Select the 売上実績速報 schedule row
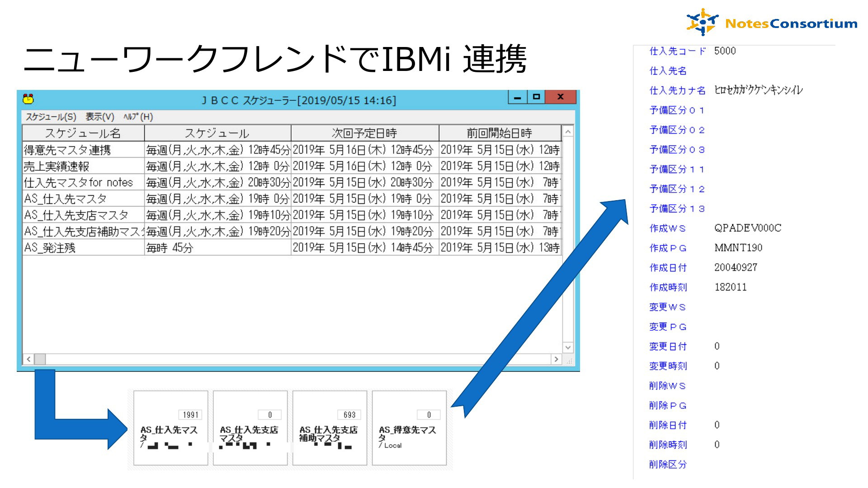Screen dimensions: 868x488 point(292,166)
